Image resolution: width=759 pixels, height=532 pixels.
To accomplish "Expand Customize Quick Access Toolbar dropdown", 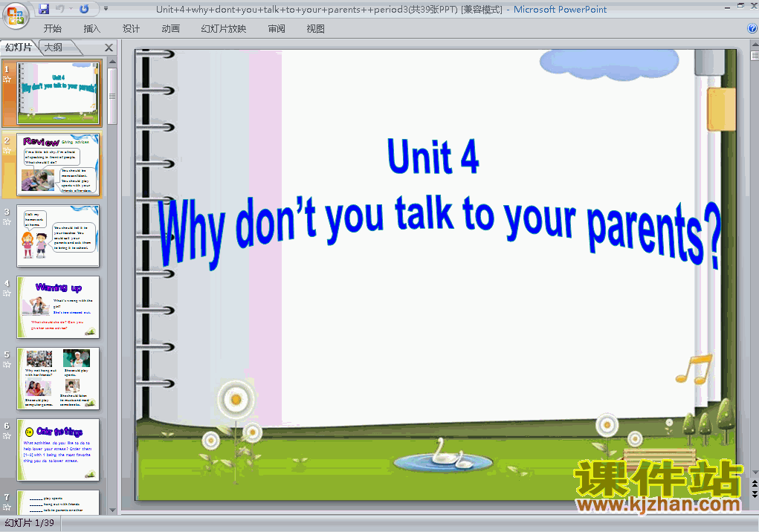I will point(106,9).
